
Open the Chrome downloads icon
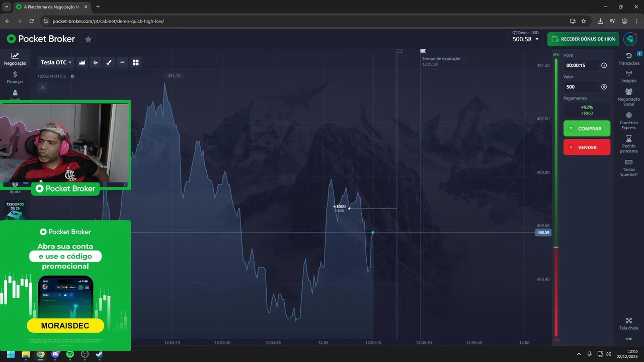[x=600, y=21]
